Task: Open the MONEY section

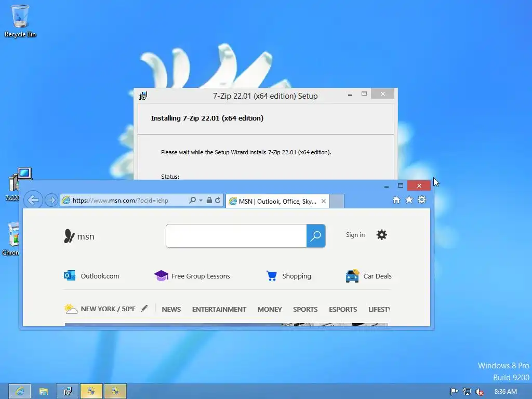Action: [270, 310]
